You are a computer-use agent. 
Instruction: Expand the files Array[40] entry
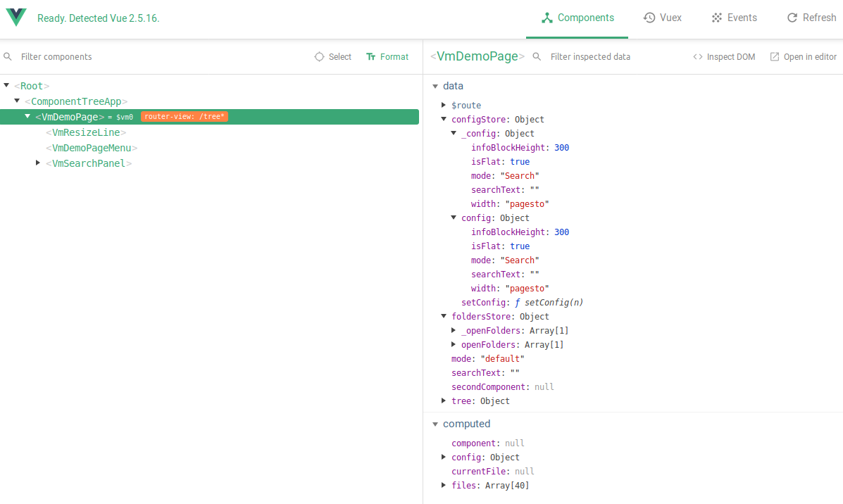click(443, 485)
